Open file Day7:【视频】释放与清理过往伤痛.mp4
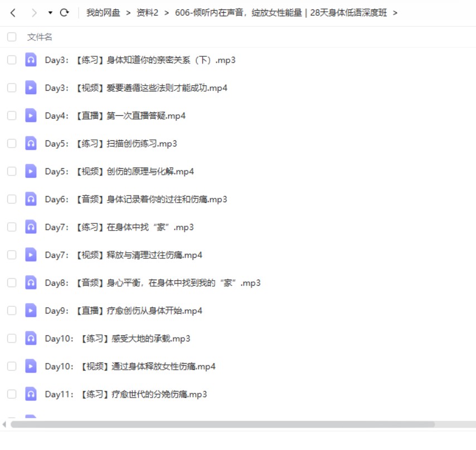The height and width of the screenshot is (450, 476). 124,255
